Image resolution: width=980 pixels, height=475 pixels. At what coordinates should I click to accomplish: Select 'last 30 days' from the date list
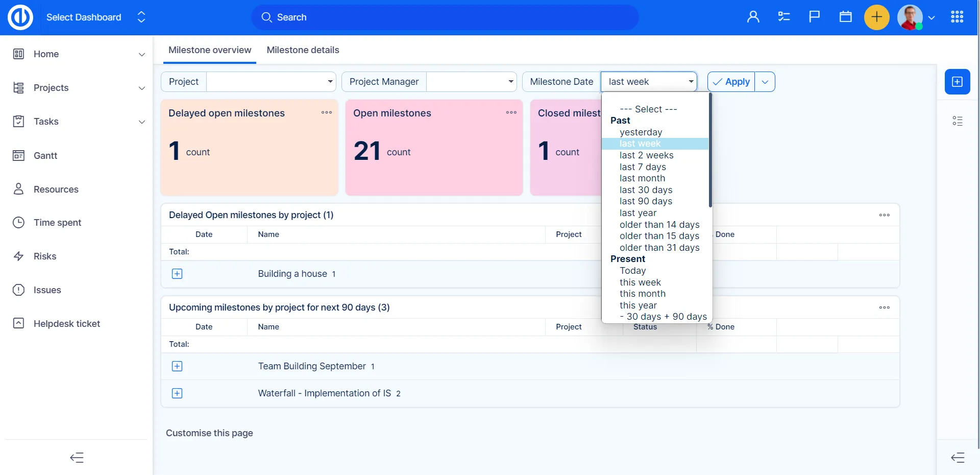coord(646,190)
